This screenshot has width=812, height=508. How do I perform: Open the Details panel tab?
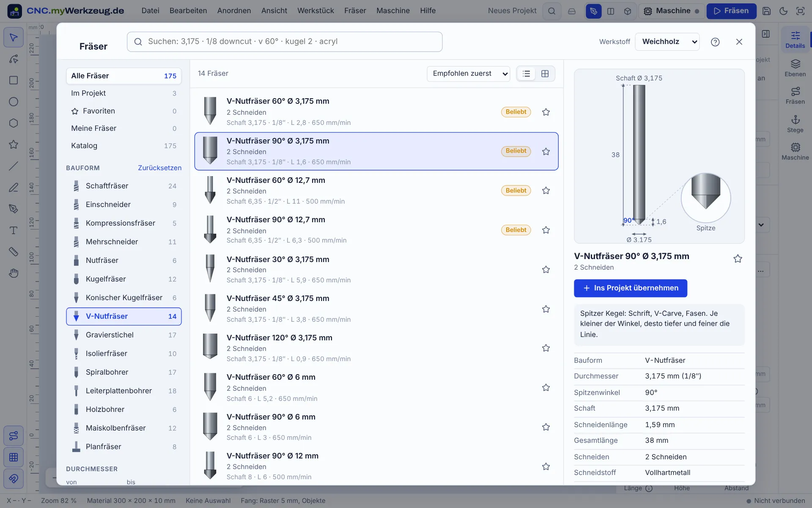pos(795,40)
